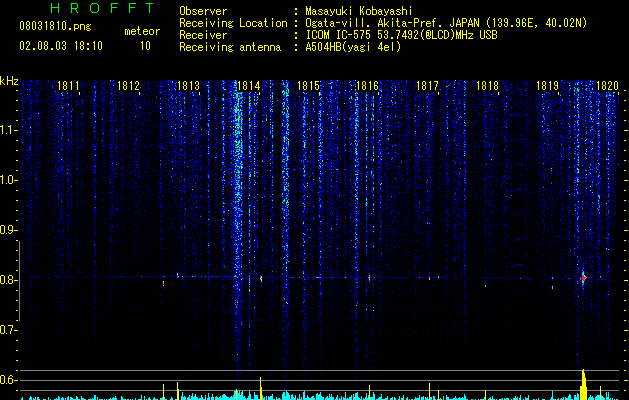Click the tallest yellow power peak near 1820
Screen dimensions: 629x400
[x=584, y=384]
